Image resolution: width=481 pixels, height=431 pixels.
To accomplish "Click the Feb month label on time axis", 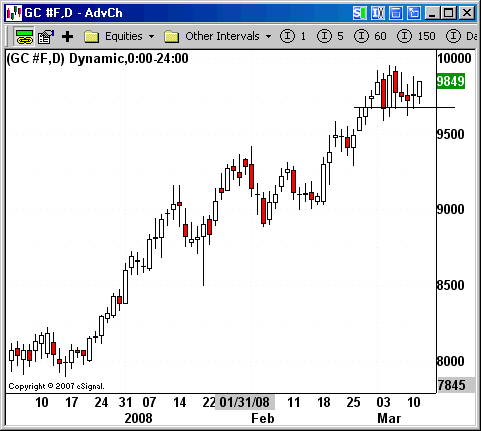I will 263,418.
